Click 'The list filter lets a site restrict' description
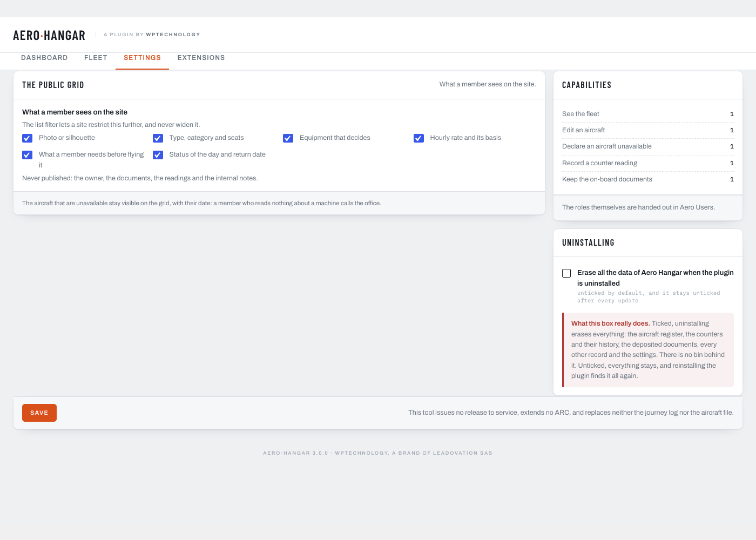Screen dimensions: 756x540 pyautogui.click(x=111, y=125)
